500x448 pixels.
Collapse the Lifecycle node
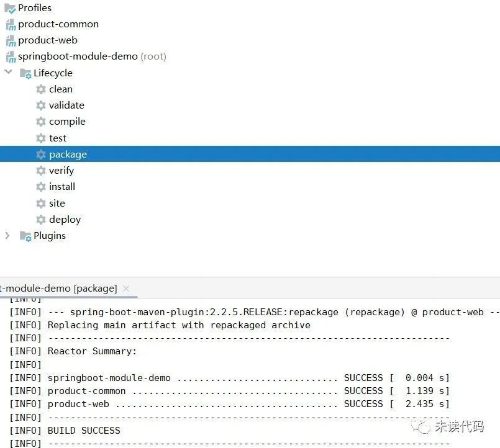click(x=8, y=73)
